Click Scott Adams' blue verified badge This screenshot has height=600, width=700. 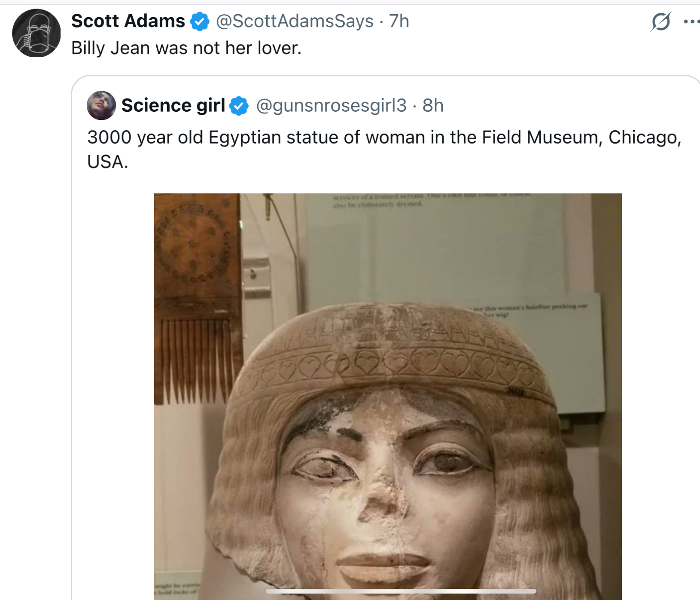200,21
